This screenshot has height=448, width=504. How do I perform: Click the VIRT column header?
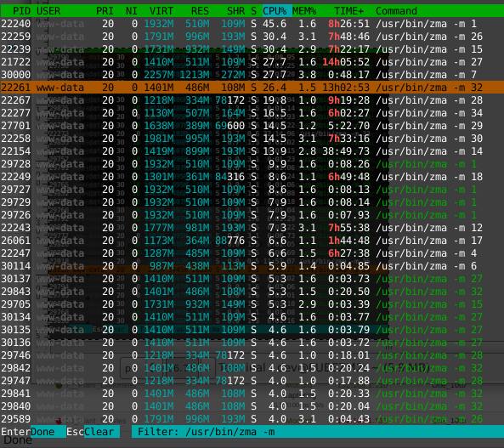pyautogui.click(x=161, y=11)
